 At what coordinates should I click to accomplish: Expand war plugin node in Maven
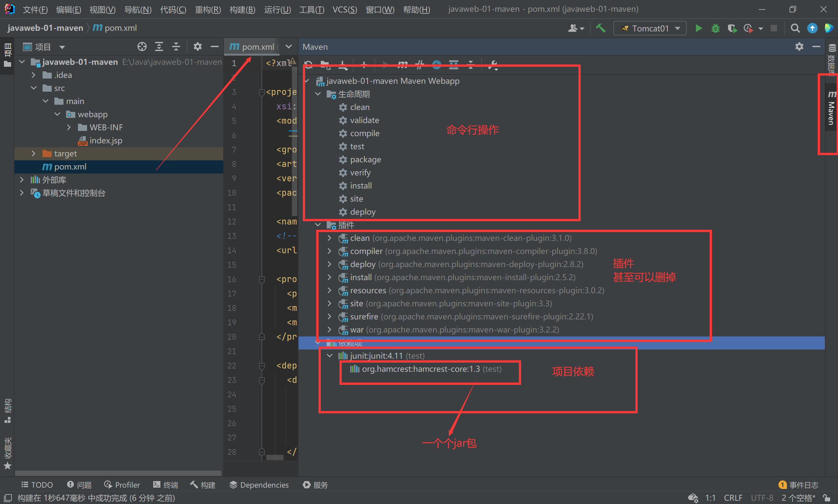pyautogui.click(x=329, y=330)
